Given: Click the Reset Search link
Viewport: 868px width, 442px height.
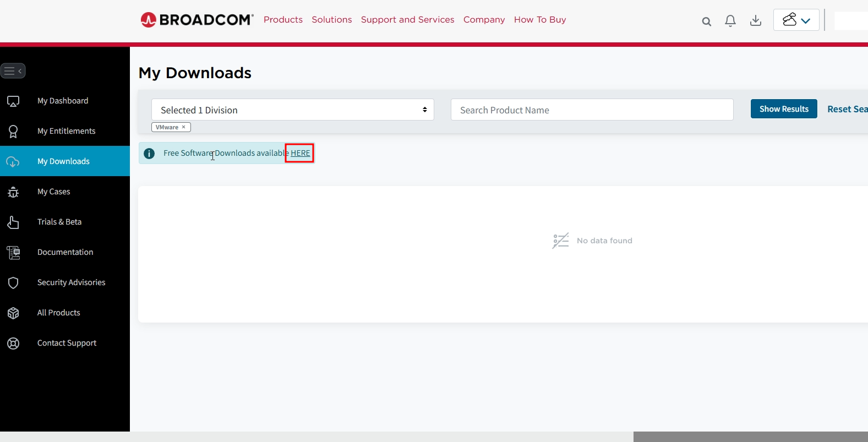Looking at the screenshot, I should click(x=848, y=109).
